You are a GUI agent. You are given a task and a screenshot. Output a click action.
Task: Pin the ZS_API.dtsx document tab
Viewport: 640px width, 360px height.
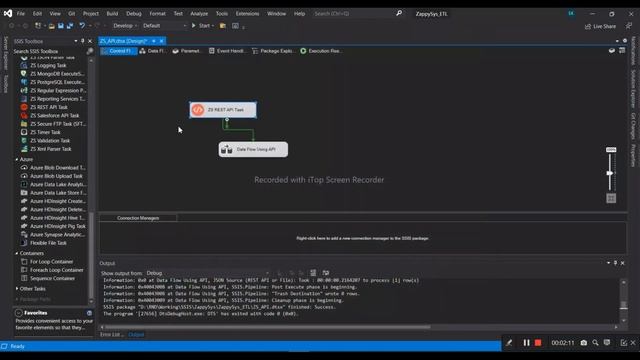tap(154, 41)
